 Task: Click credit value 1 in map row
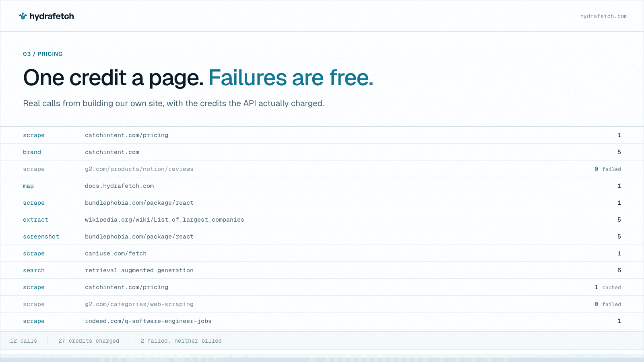pyautogui.click(x=619, y=186)
